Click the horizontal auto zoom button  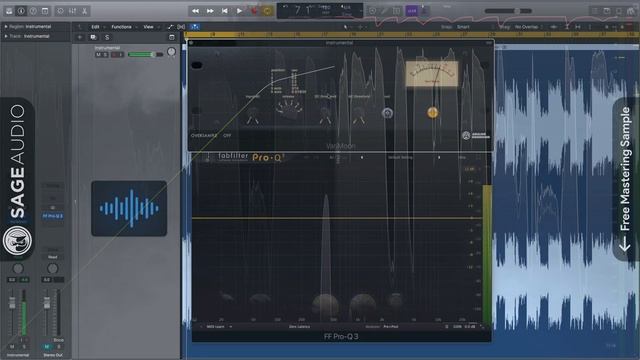click(577, 27)
